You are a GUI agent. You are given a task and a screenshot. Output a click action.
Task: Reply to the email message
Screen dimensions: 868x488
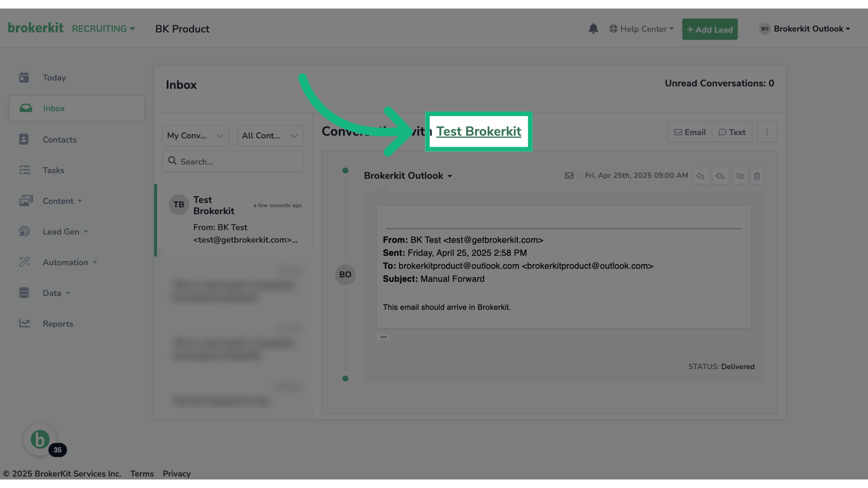pos(700,176)
